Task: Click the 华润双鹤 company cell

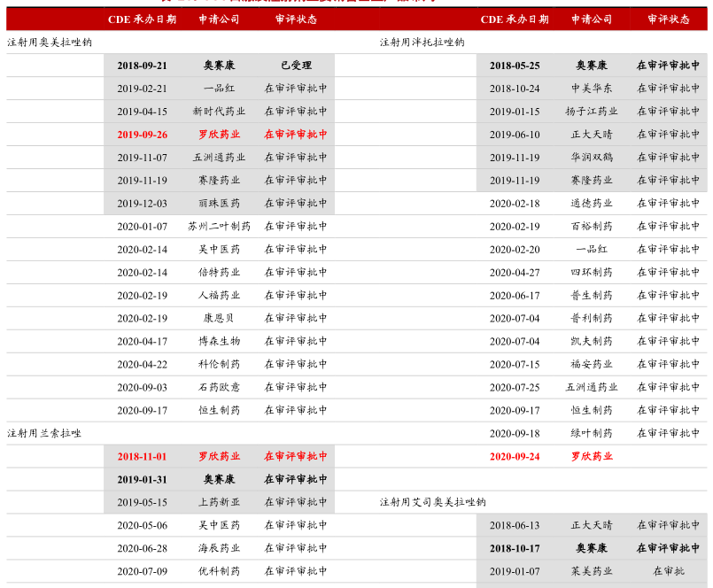Action: [x=592, y=158]
